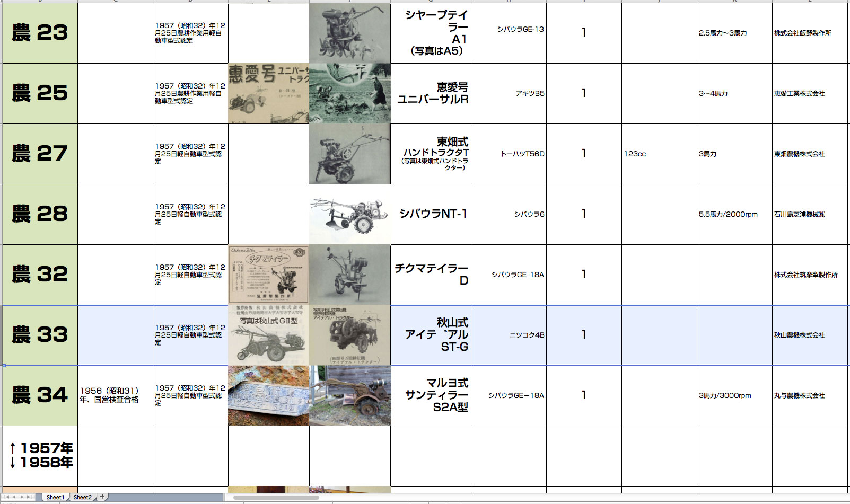This screenshot has width=850, height=504.
Task: Click the 秋山式GII型 drawing image
Action: 268,335
